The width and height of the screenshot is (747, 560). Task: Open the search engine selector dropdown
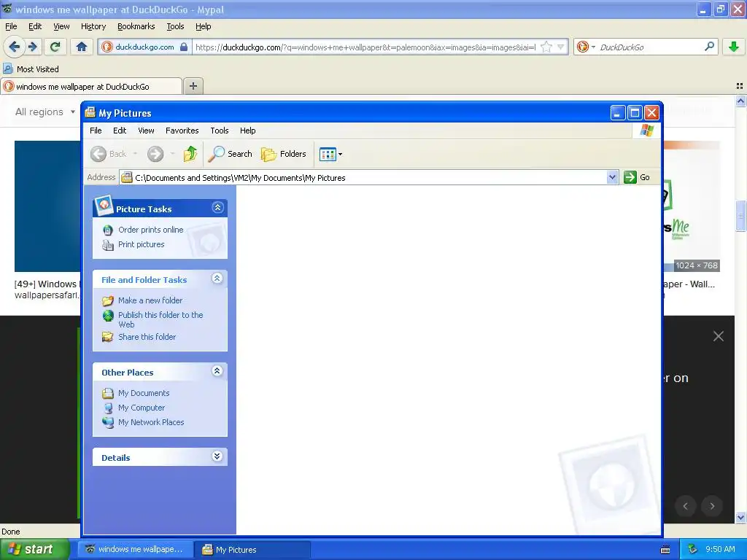(x=594, y=47)
